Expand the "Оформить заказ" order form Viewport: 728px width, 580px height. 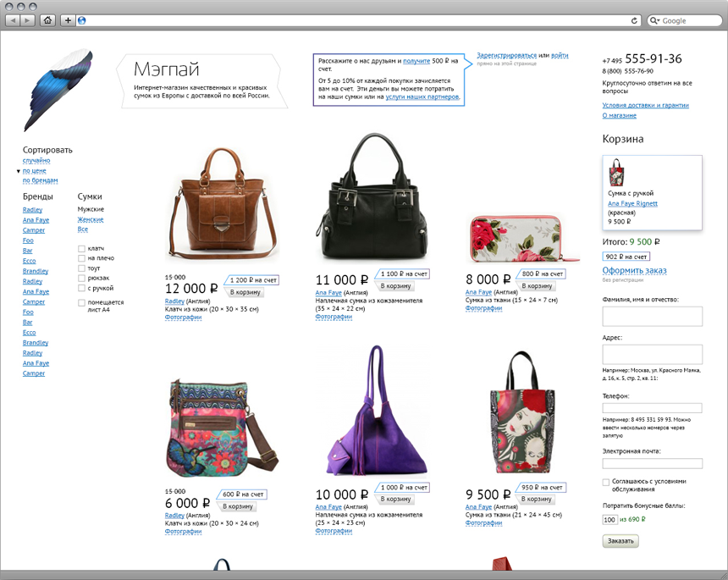(x=634, y=270)
